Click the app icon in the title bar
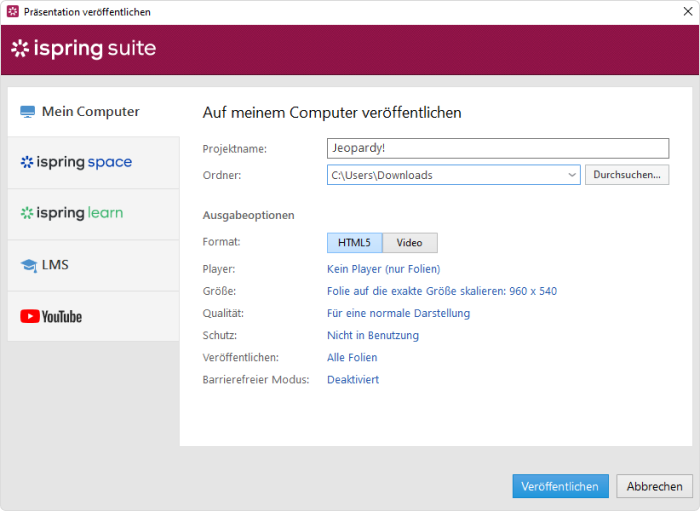 coord(13,12)
